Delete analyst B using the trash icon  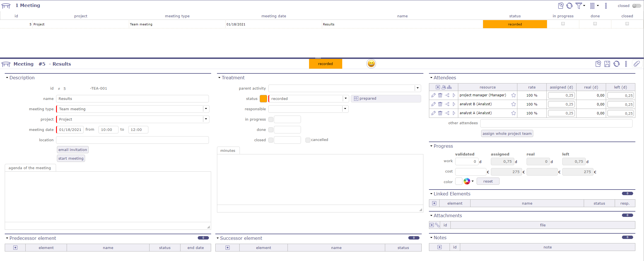pyautogui.click(x=440, y=104)
